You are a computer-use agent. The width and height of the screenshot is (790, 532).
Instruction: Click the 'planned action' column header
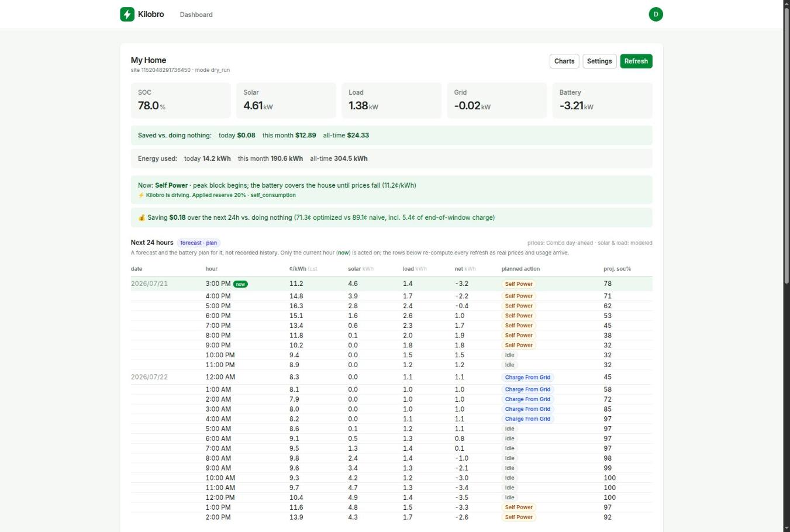(x=520, y=269)
